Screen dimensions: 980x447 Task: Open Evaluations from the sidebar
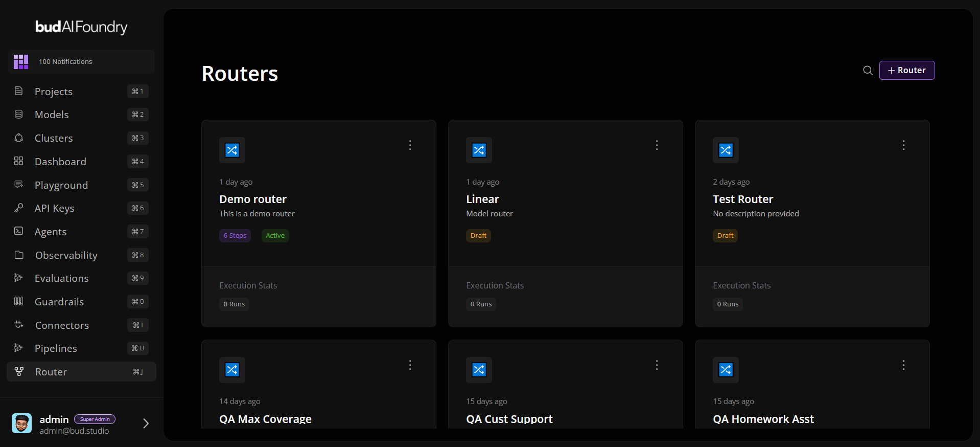coord(81,278)
